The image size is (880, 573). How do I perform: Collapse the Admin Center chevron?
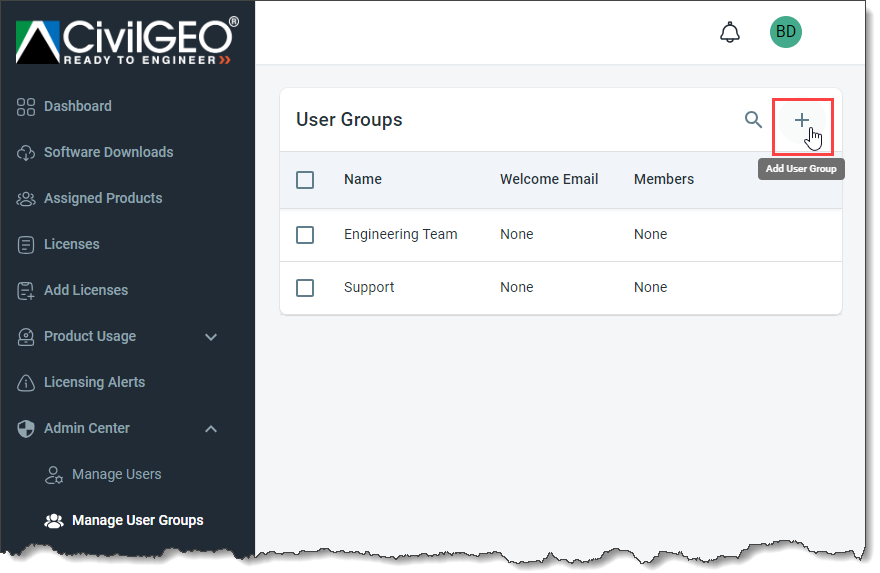click(x=211, y=429)
